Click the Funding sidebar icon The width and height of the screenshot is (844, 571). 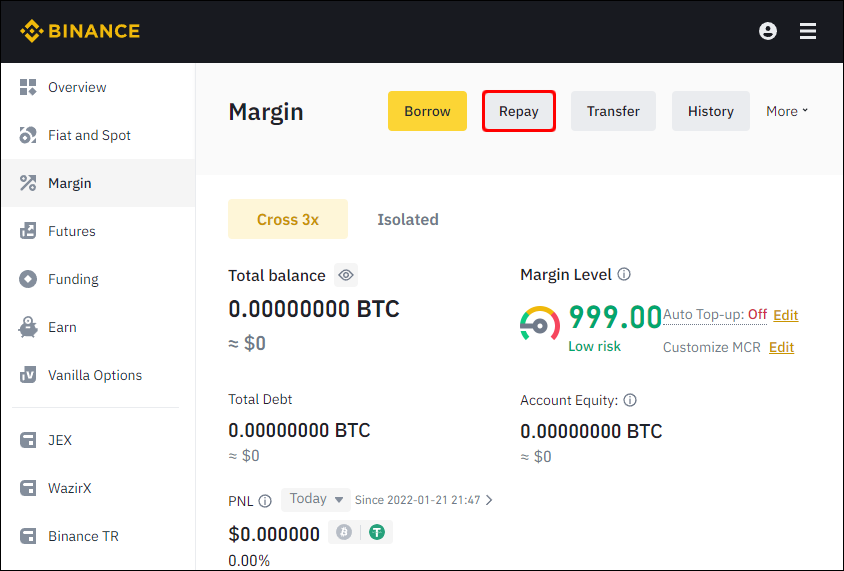click(28, 279)
